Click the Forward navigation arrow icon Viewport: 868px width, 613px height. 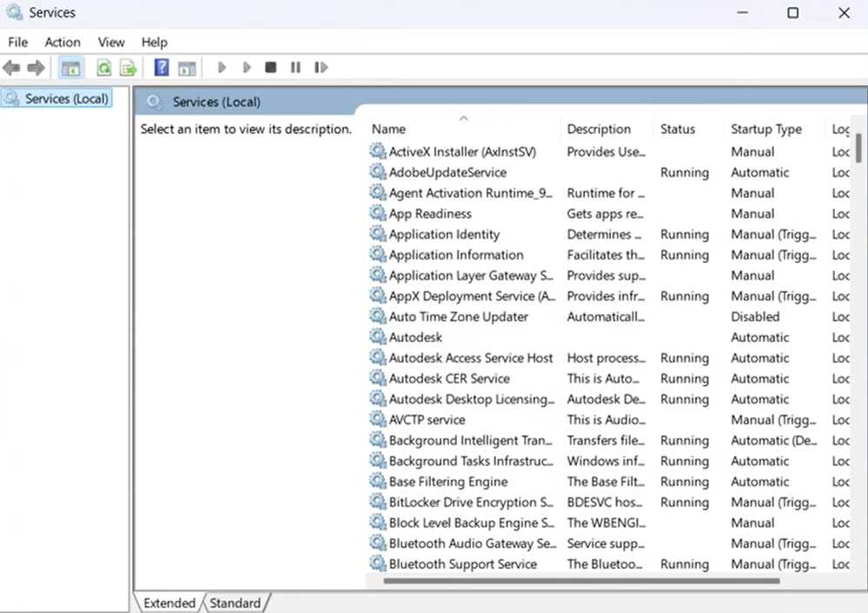click(x=34, y=68)
